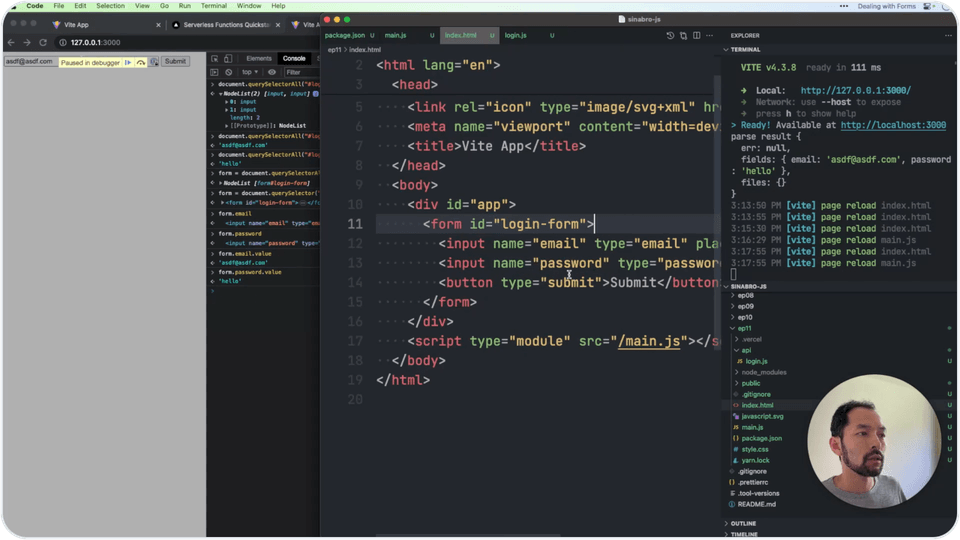Open the http://127.0.0.1:3000/ Local link
This screenshot has height=540, width=960.
pyautogui.click(x=855, y=90)
